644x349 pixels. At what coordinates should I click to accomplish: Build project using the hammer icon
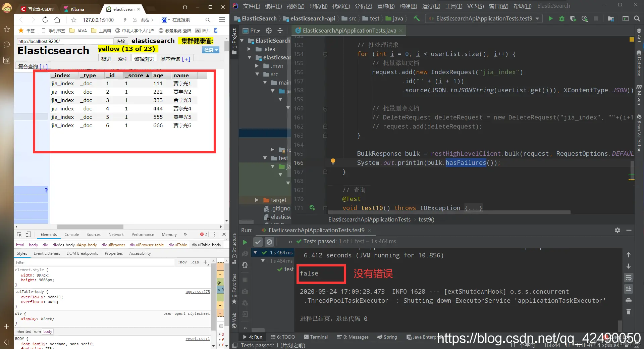tap(417, 18)
